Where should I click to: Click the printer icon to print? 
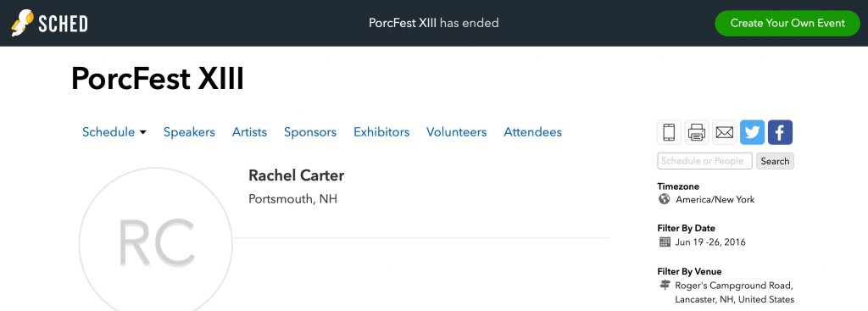coord(697,133)
